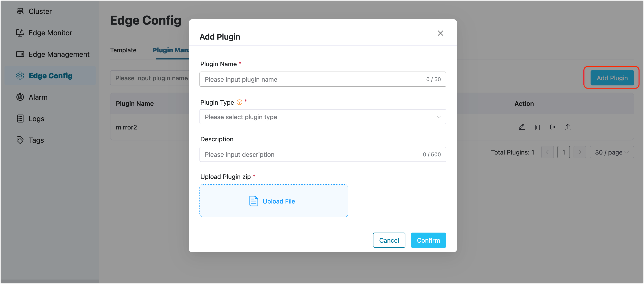Click the Alarm icon in sidebar

pyautogui.click(x=20, y=97)
